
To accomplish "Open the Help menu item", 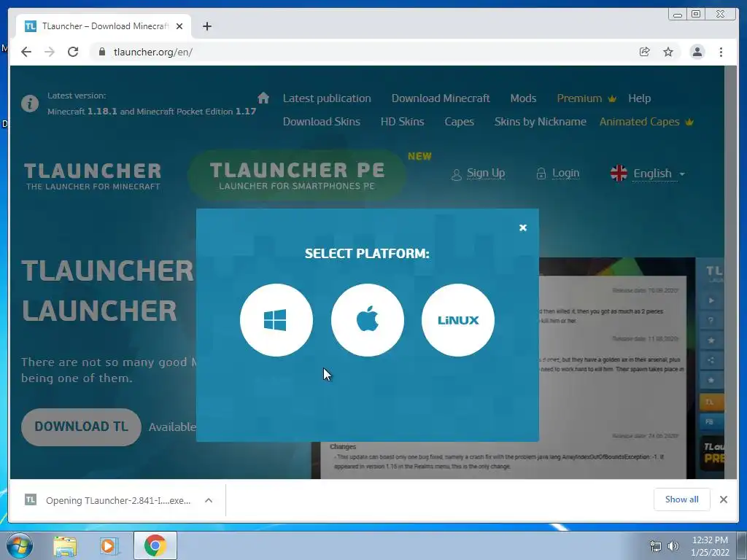I will [639, 98].
